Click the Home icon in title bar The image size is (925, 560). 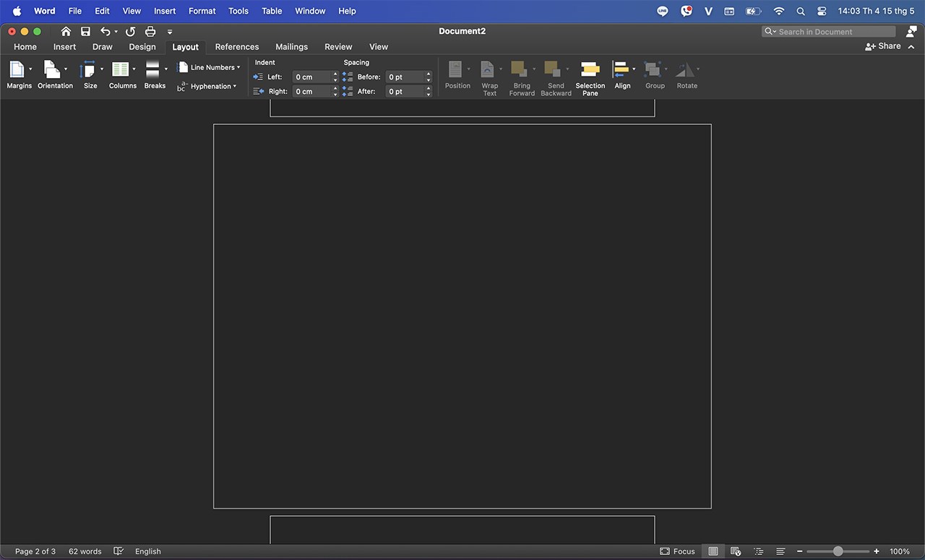(66, 31)
